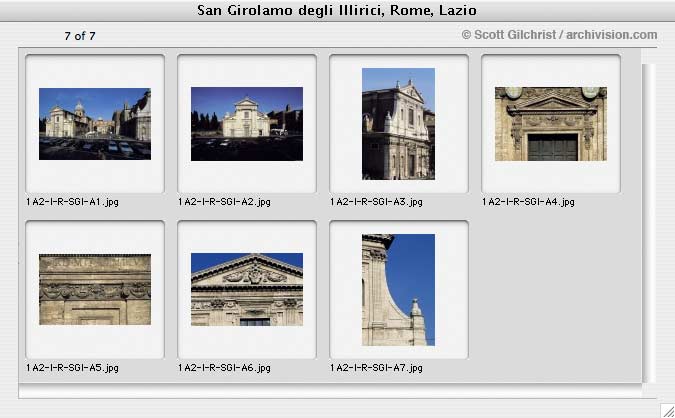
Task: Click filename 1A2-I-R-SGI-A3.jpg
Action: pyautogui.click(x=376, y=201)
